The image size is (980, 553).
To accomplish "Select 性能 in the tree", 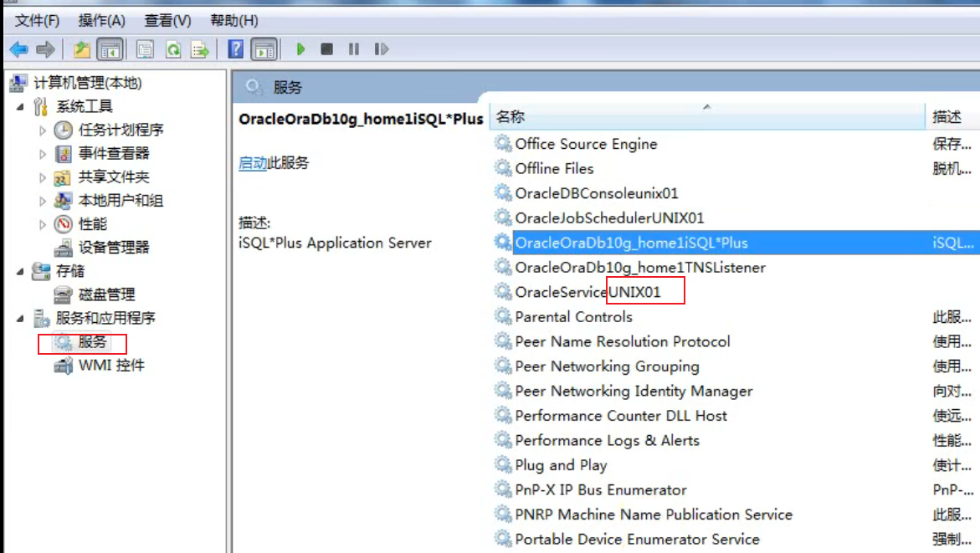I will (93, 223).
